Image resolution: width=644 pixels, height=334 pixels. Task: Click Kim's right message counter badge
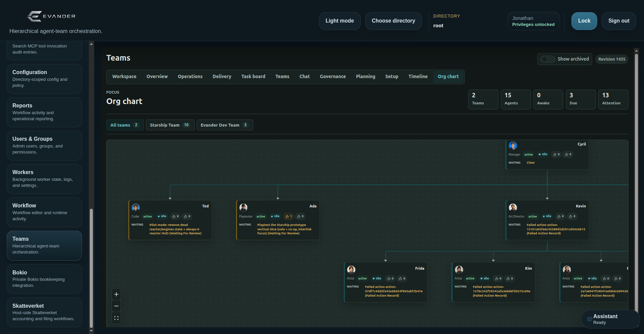click(510, 279)
